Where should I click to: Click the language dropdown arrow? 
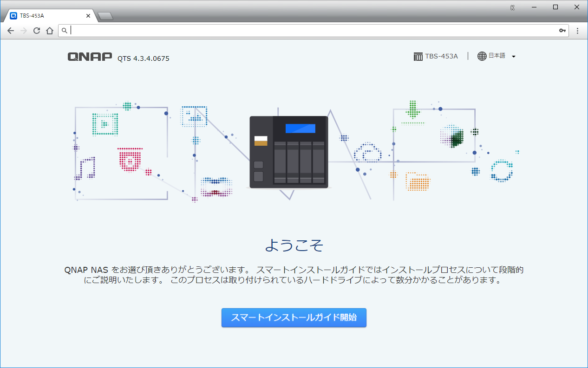514,57
